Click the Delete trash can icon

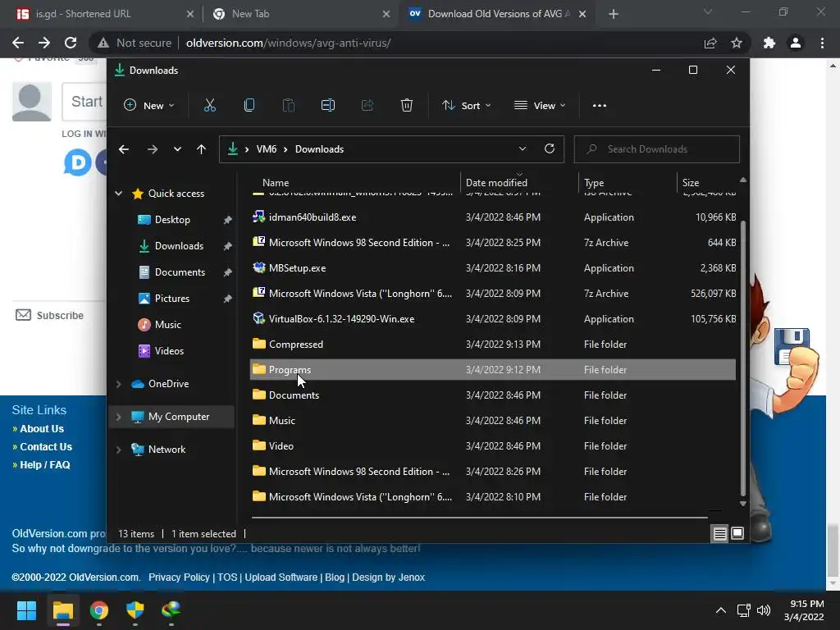(x=407, y=106)
